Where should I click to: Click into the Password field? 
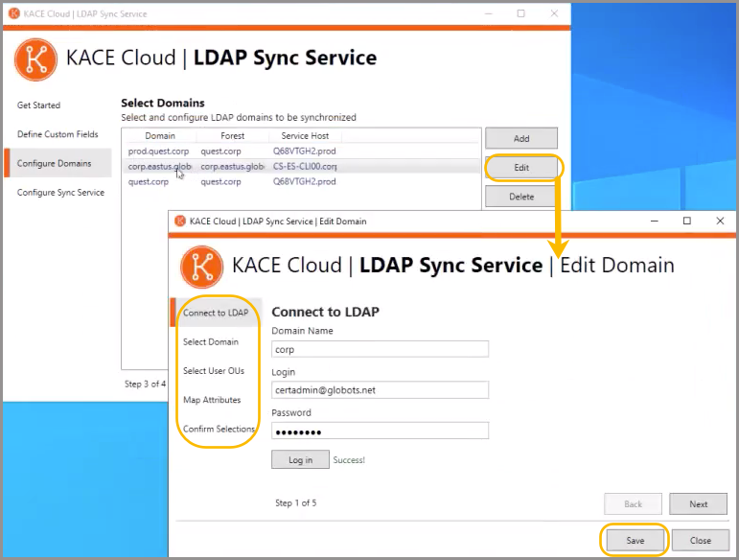pos(380,432)
